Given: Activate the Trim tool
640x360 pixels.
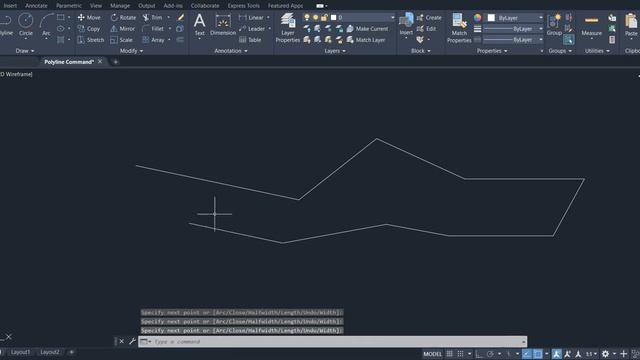Looking at the screenshot, I should click(x=152, y=18).
